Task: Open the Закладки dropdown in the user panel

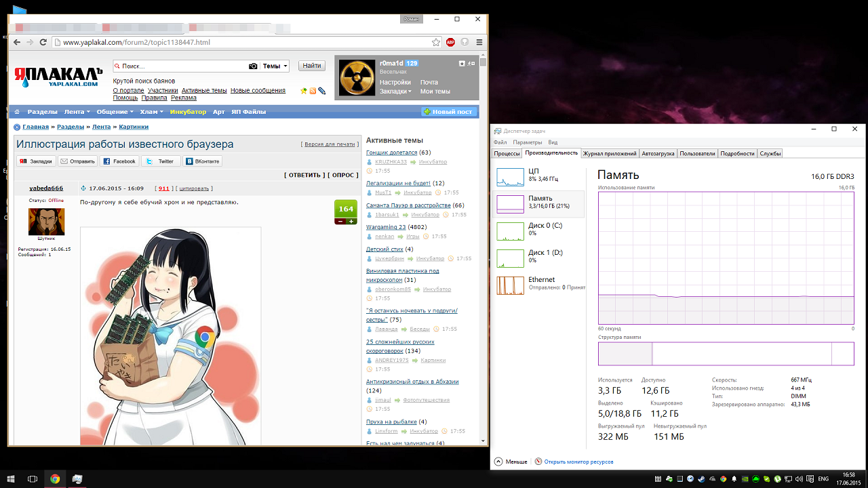Action: (x=395, y=91)
